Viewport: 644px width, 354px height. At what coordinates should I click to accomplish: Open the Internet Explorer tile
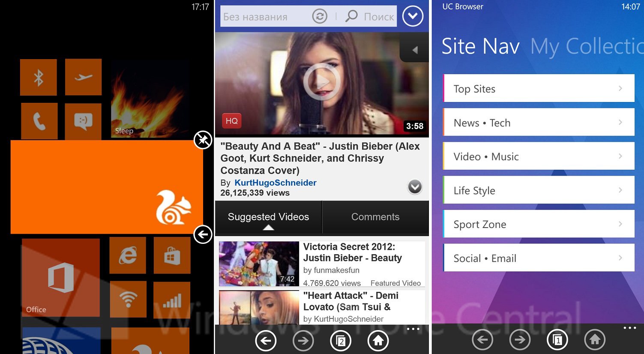coord(128,256)
